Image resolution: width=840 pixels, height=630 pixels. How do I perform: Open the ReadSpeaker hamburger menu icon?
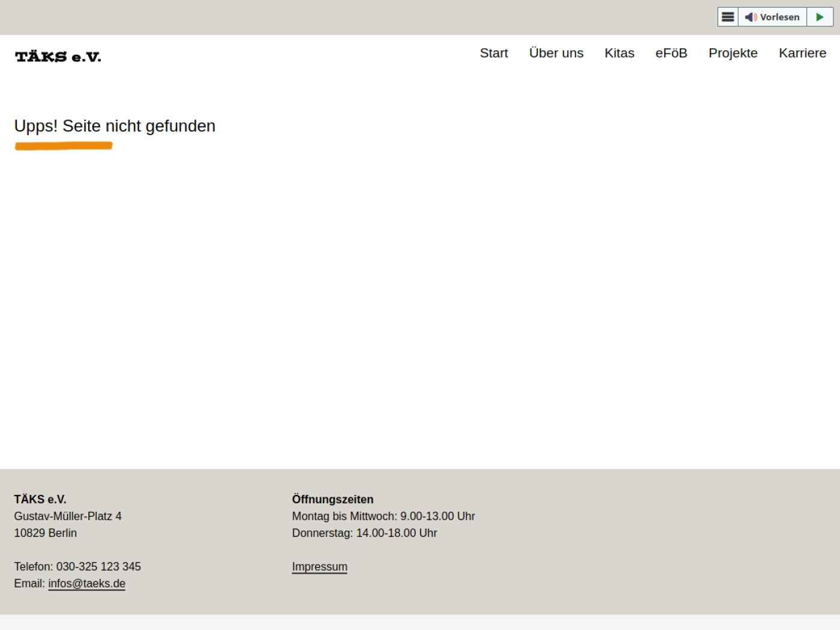click(728, 17)
